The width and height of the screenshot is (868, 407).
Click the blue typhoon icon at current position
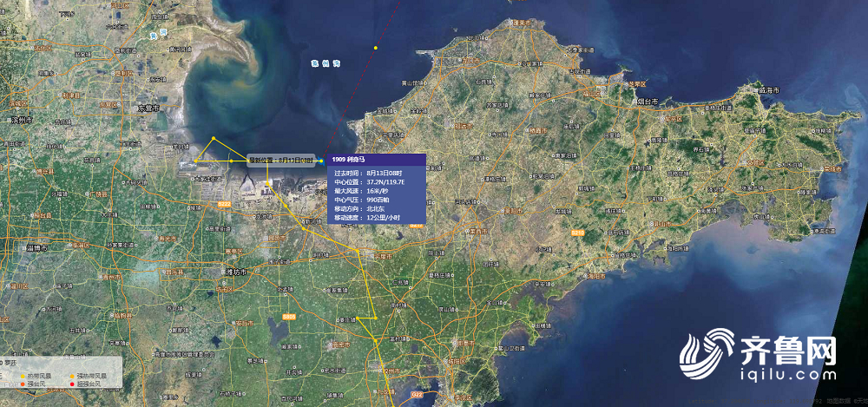(320, 161)
